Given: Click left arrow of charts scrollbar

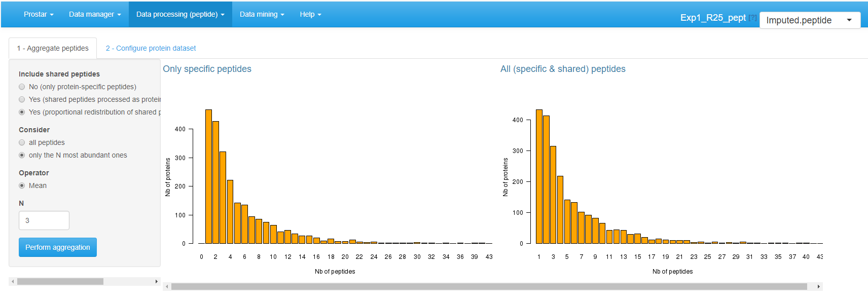Looking at the screenshot, I should click(x=167, y=287).
